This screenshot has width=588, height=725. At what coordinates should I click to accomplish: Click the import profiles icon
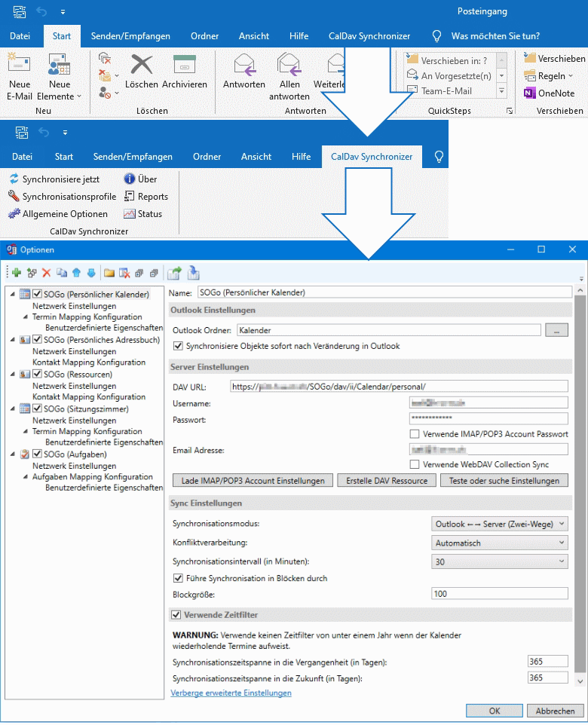click(194, 273)
